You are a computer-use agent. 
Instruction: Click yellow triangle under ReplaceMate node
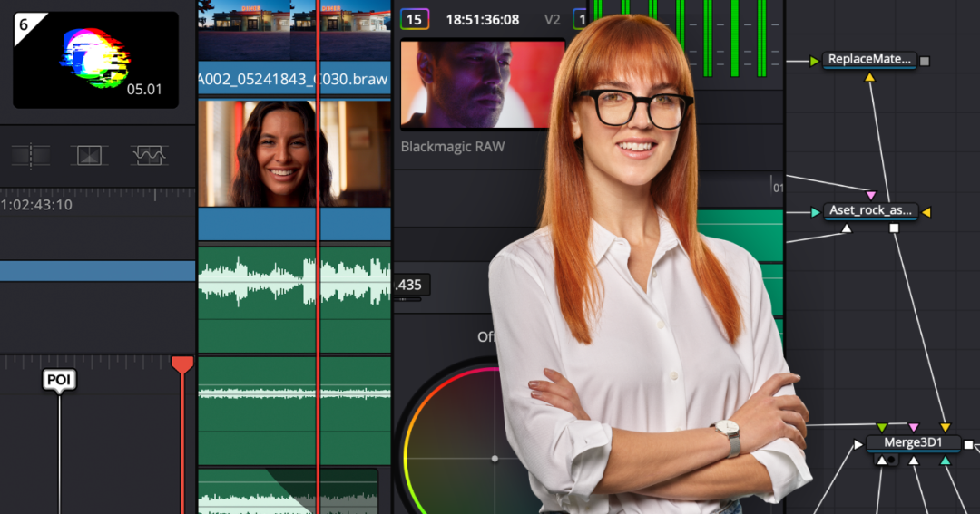click(869, 77)
